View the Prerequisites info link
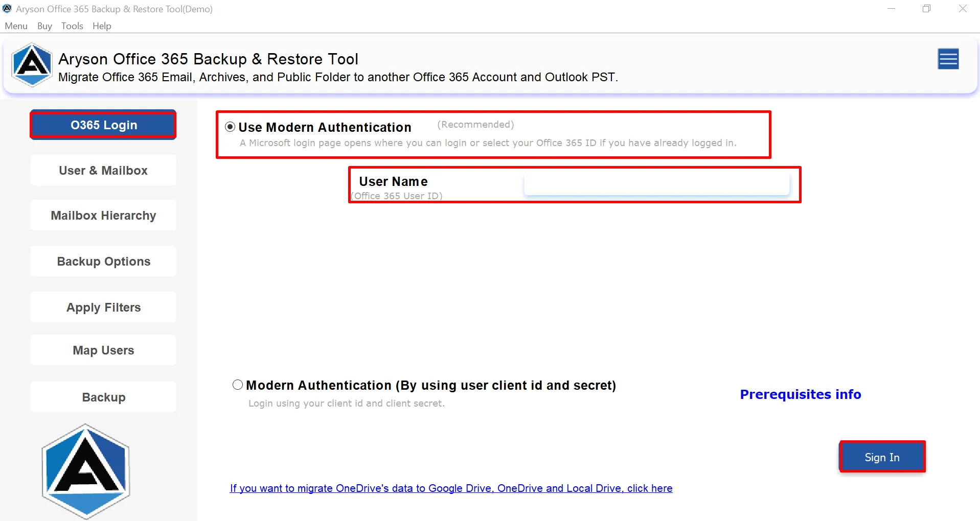 coord(800,394)
